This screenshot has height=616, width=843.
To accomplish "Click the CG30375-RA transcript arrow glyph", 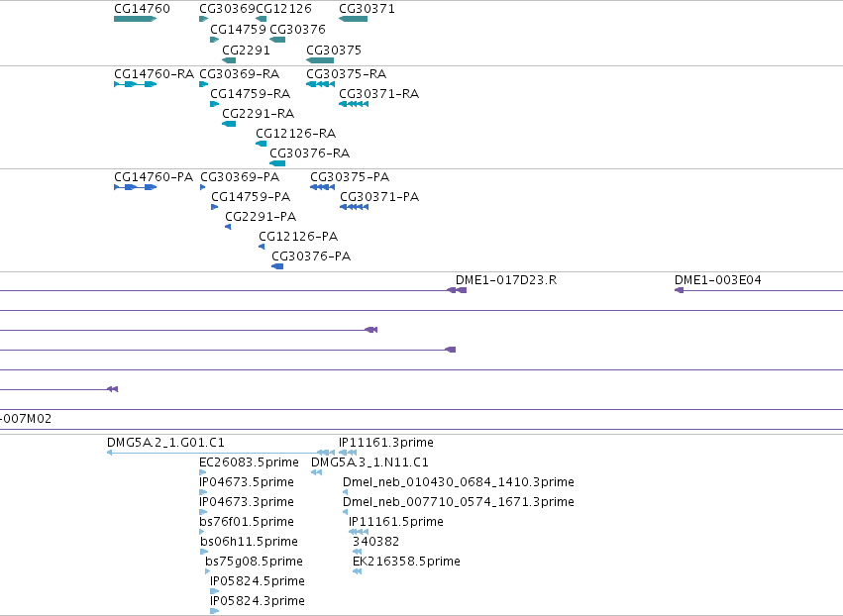I will (320, 84).
